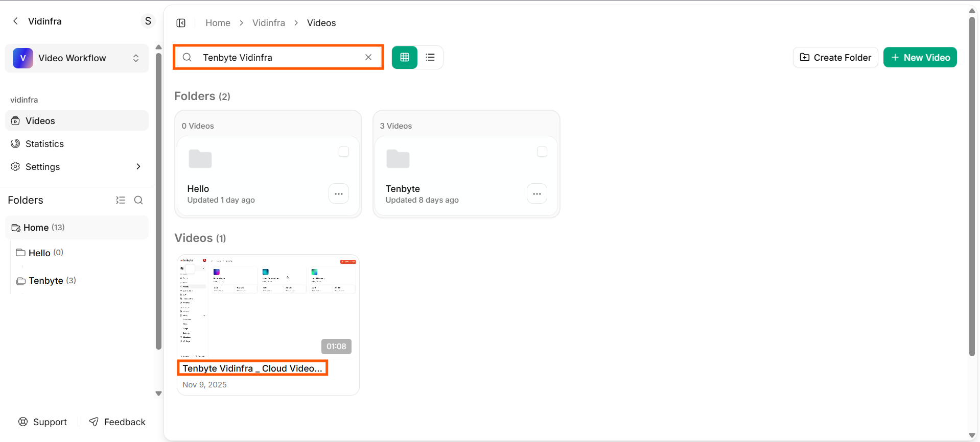Collapse the sidebar panel icon
This screenshot has height=442, width=980.
click(181, 23)
